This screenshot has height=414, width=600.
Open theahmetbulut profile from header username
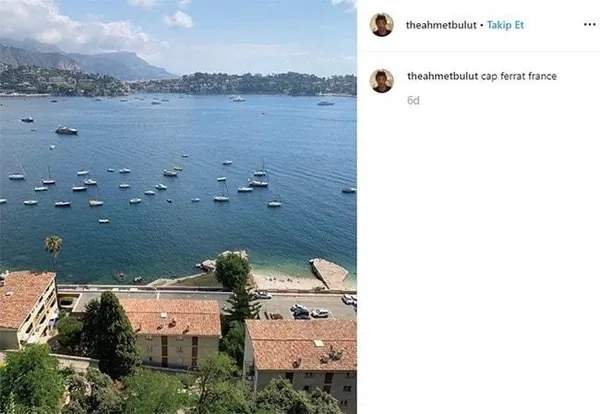point(441,24)
